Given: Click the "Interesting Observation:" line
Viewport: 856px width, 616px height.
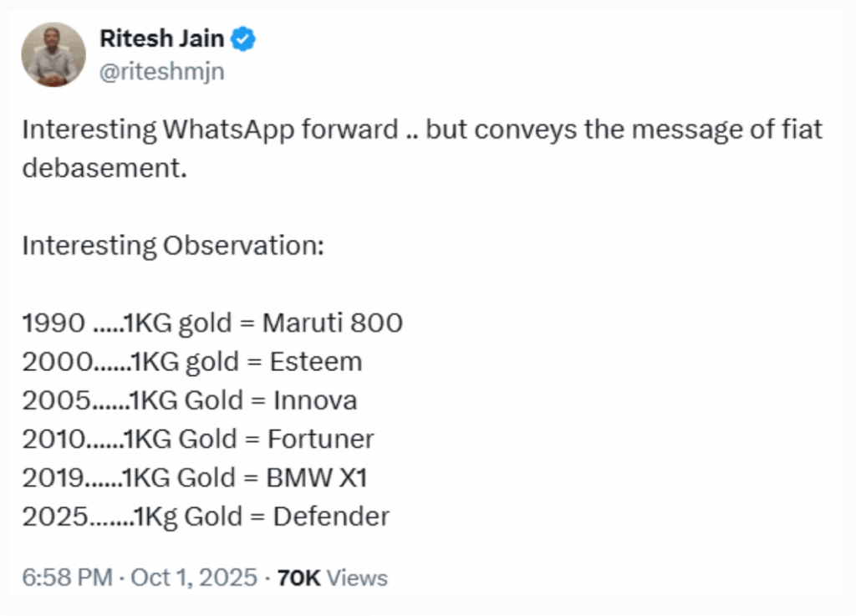Looking at the screenshot, I should [172, 246].
